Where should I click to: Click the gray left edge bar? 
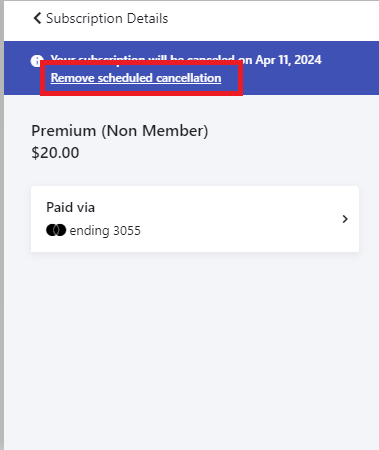point(2,225)
